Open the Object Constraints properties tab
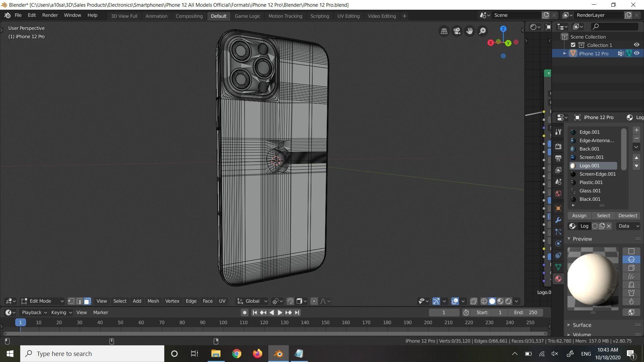Image resolution: width=644 pixels, height=362 pixels. (558, 255)
